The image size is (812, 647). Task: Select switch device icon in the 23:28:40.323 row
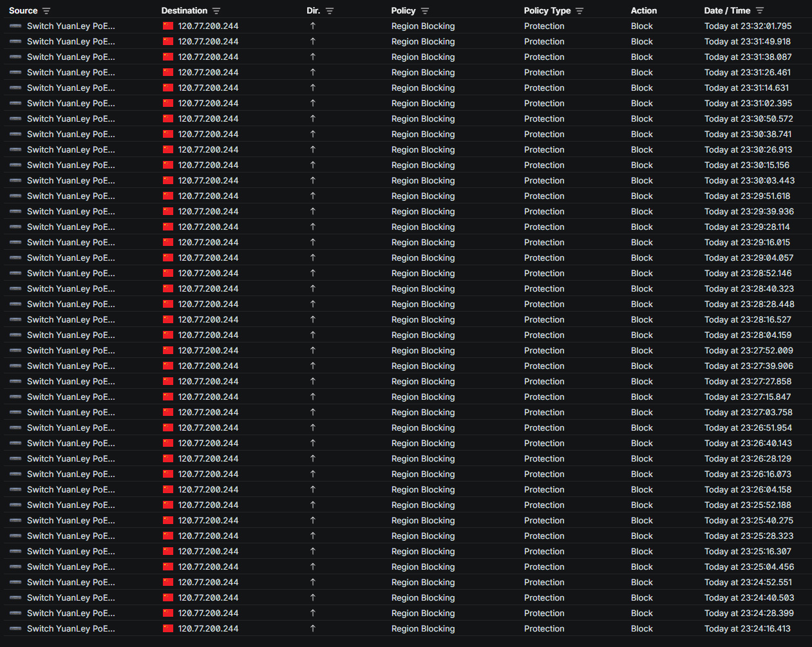point(15,289)
